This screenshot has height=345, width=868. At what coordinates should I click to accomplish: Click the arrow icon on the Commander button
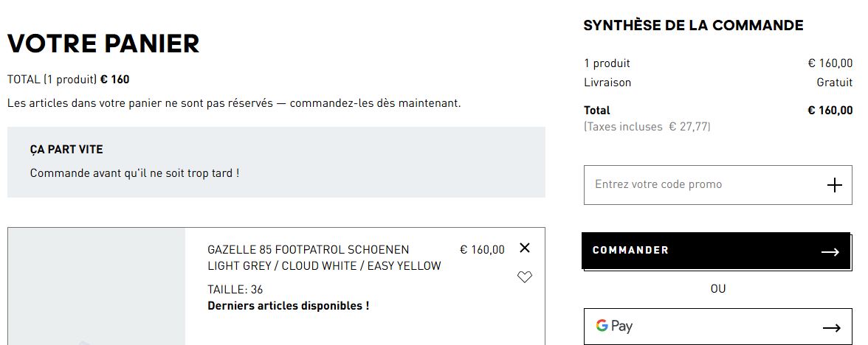pyautogui.click(x=830, y=252)
